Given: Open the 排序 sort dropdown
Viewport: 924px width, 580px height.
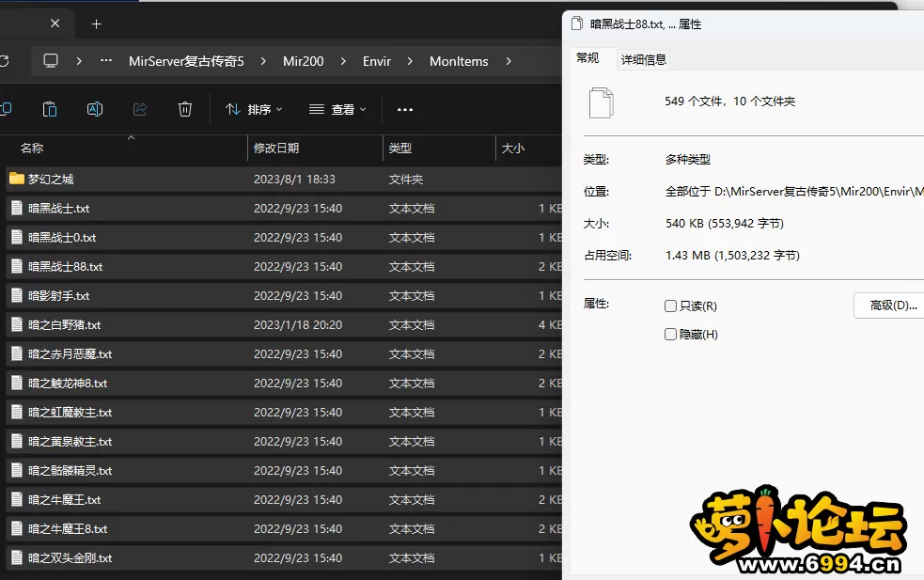Looking at the screenshot, I should point(254,109).
